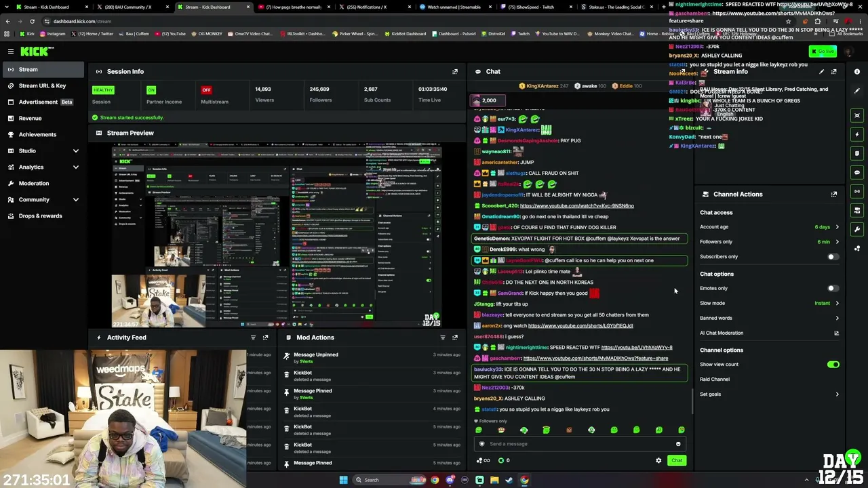Disable Show view count switch
868x488 pixels.
click(833, 365)
